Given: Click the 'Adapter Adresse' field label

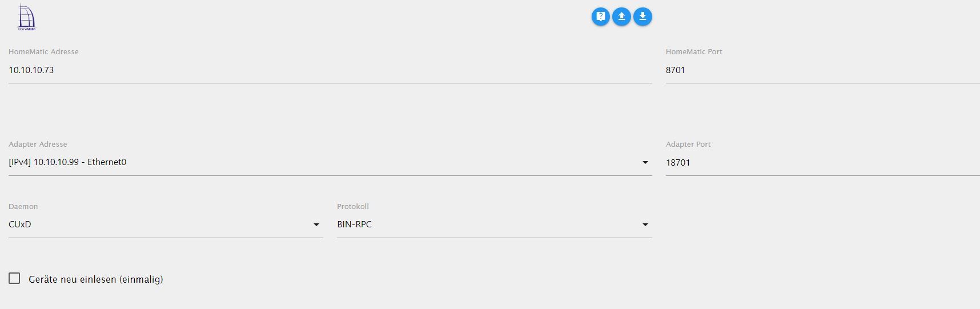Looking at the screenshot, I should 38,144.
